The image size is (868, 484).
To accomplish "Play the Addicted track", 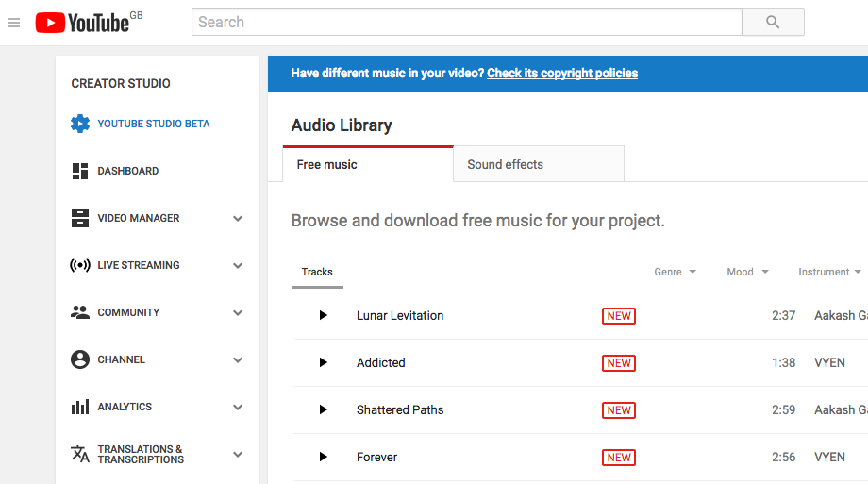I will point(324,362).
